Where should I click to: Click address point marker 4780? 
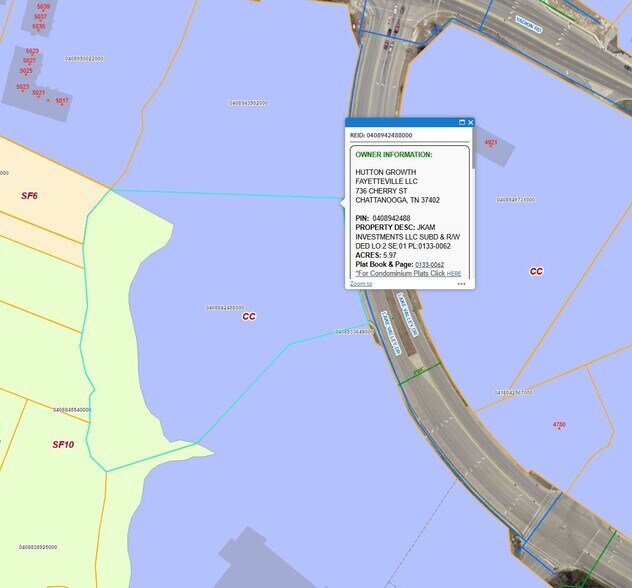(x=559, y=425)
